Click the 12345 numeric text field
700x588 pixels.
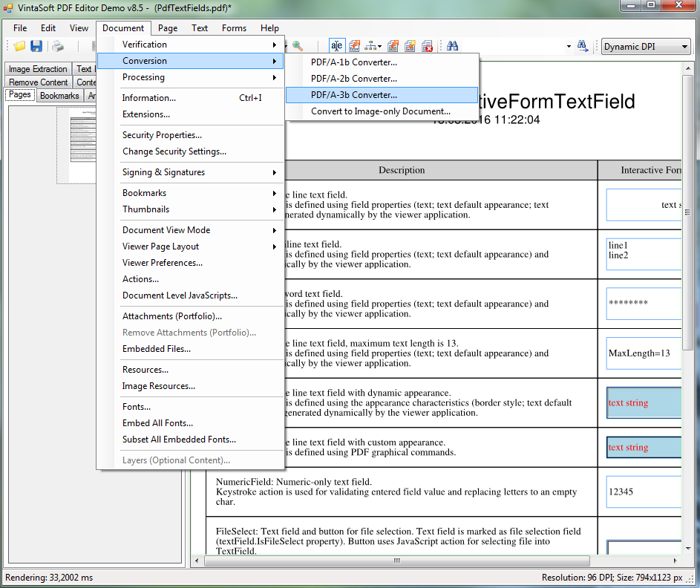[644, 491]
